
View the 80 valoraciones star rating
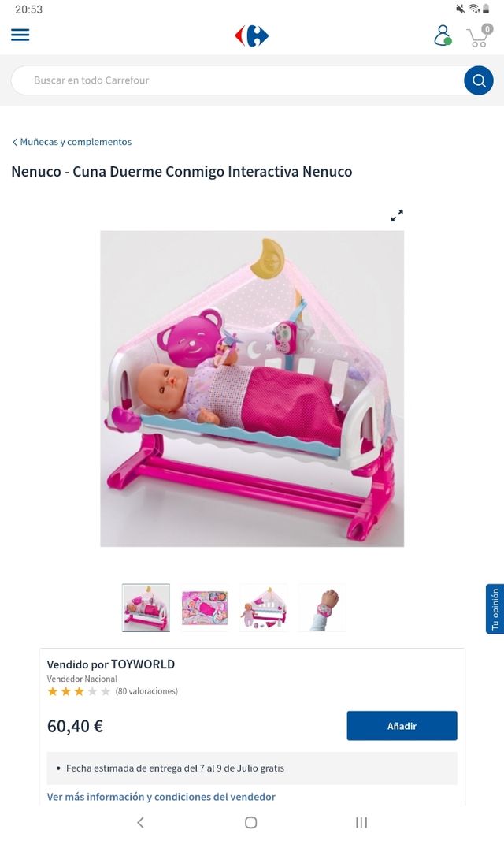pyautogui.click(x=113, y=691)
